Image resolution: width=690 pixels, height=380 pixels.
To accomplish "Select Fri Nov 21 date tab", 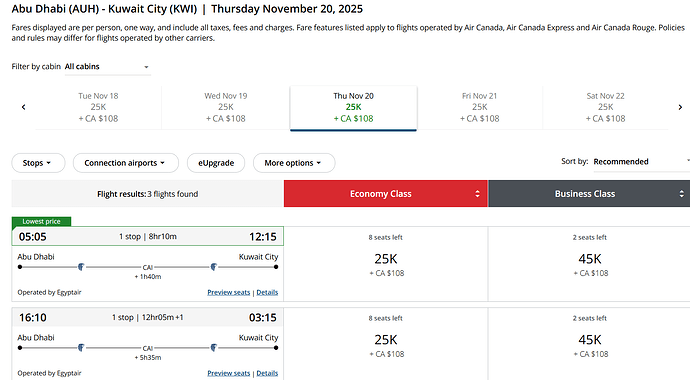I will coord(480,107).
